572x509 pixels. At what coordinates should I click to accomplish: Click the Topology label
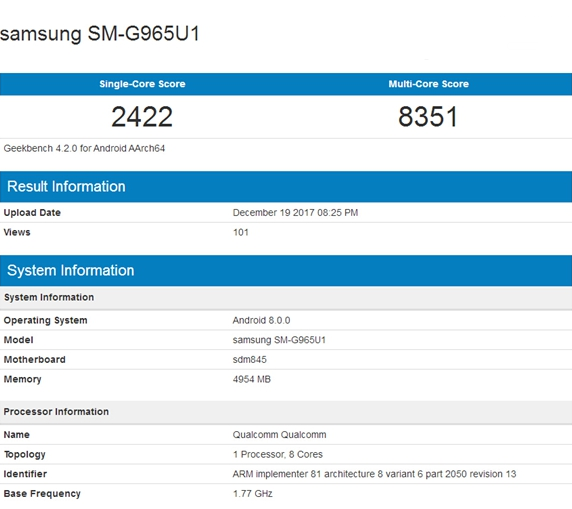point(25,455)
